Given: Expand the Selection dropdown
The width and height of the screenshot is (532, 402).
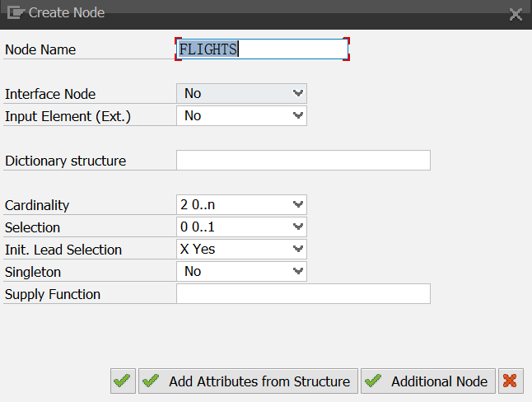Looking at the screenshot, I should [x=241, y=227].
